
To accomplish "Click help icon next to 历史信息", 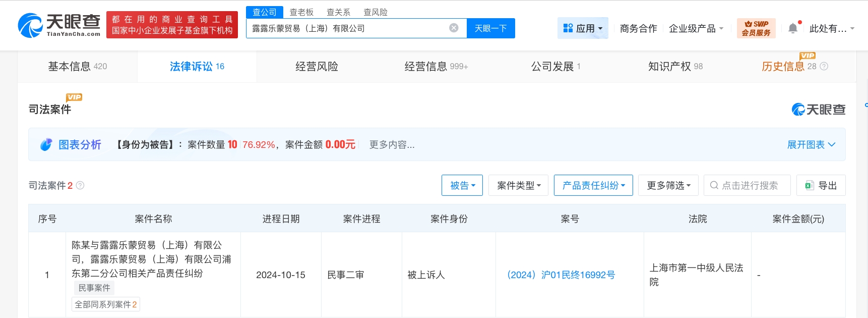I will [x=824, y=66].
